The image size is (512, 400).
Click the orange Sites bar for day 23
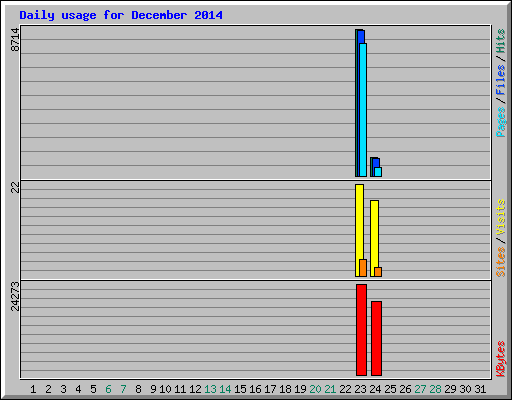(363, 268)
